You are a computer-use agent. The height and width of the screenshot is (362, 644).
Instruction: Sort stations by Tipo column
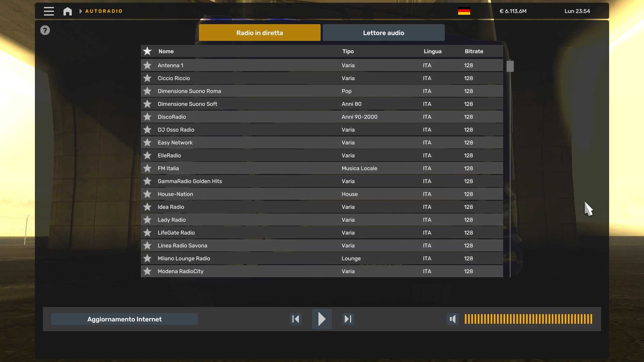coord(348,51)
